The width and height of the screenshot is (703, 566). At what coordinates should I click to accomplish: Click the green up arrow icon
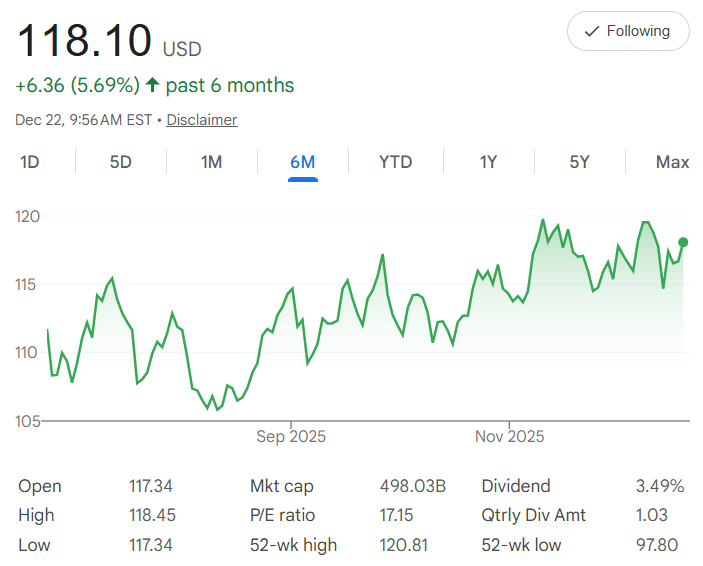152,86
